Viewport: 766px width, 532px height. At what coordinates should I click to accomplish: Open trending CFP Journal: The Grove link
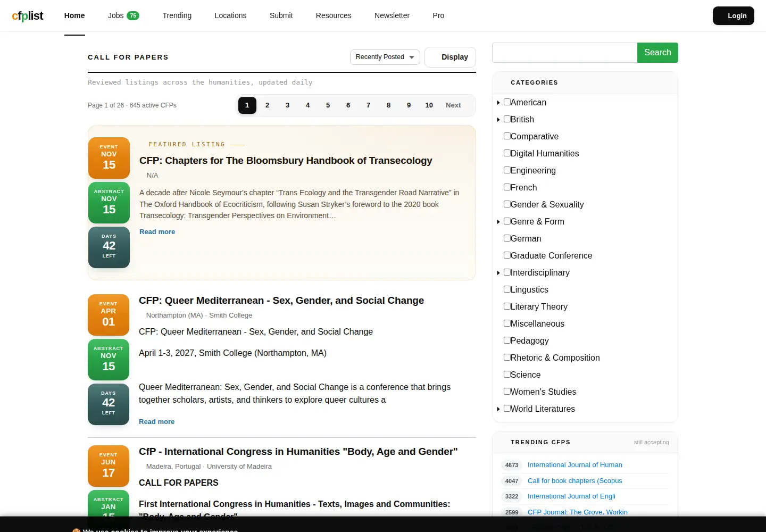[577, 512]
